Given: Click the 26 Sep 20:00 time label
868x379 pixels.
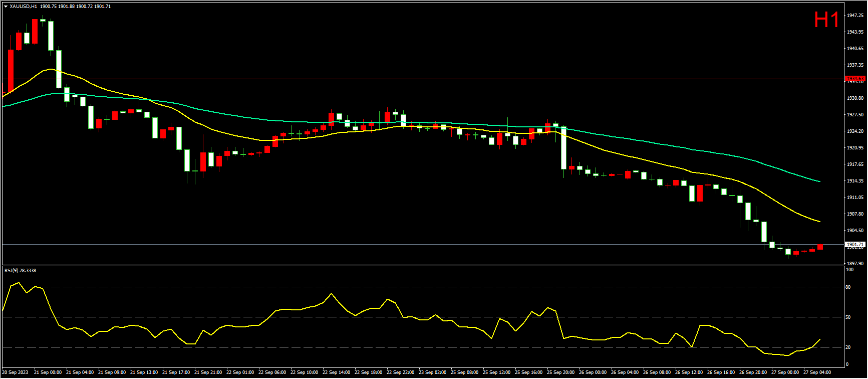Looking at the screenshot, I should pos(753,372).
